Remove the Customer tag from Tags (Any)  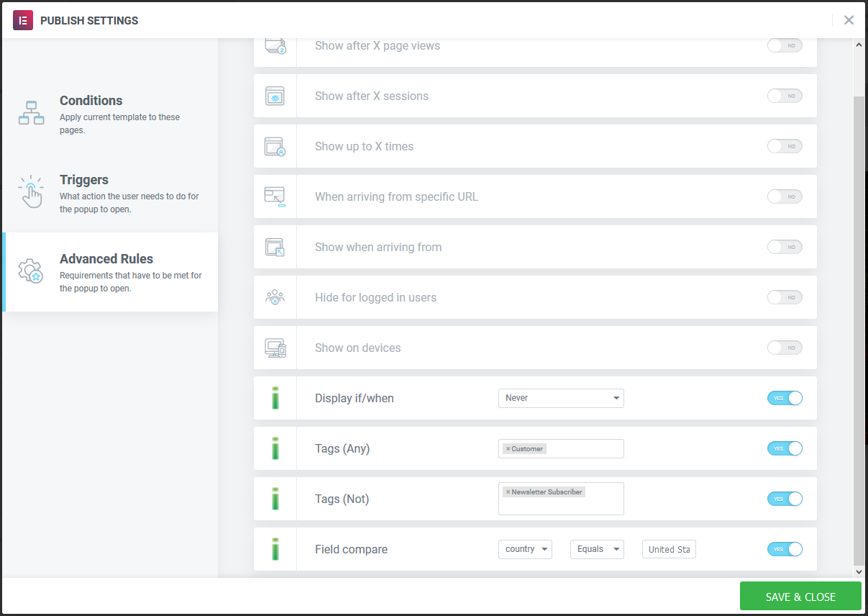(x=508, y=448)
